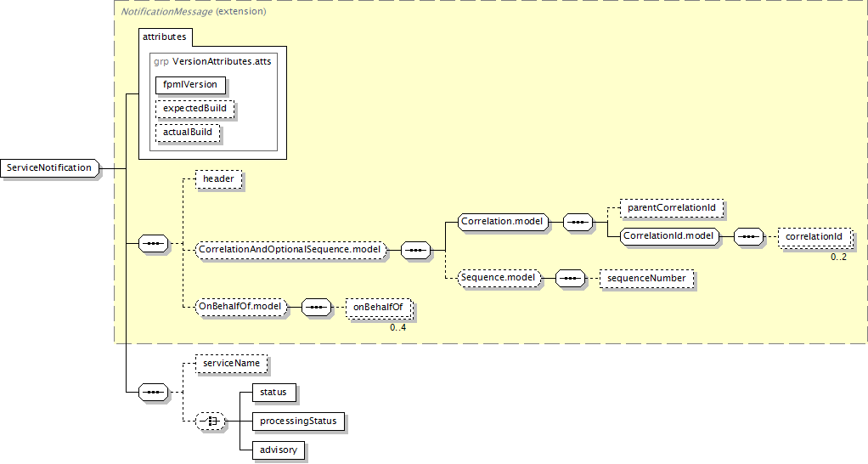Viewport: 868px width, 464px height.
Task: Click the sequence icon after Correlation.model
Action: [578, 222]
